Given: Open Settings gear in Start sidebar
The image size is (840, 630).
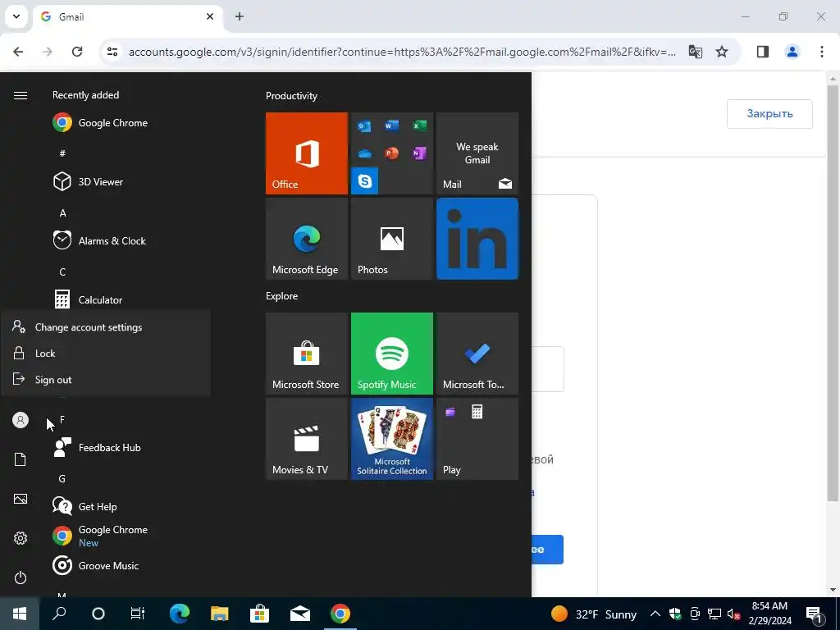Looking at the screenshot, I should (x=21, y=538).
